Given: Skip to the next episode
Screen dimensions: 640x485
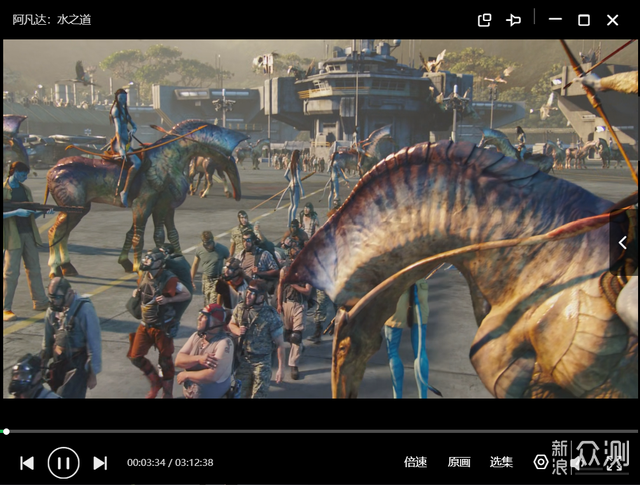Looking at the screenshot, I should point(100,463).
